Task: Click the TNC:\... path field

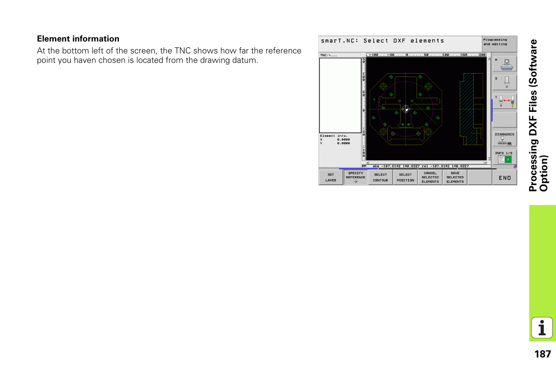Action: (x=340, y=55)
